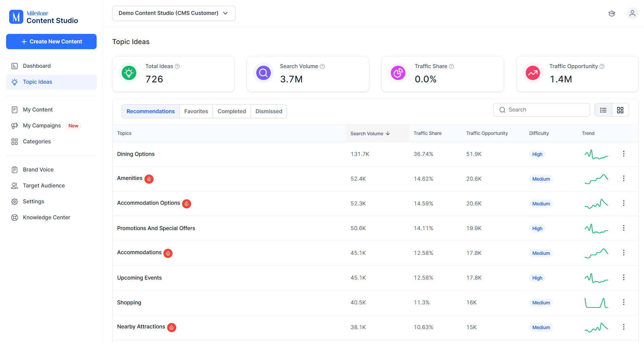The width and height of the screenshot is (644, 343).
Task: Switch to the Dismissed tab
Action: click(x=269, y=111)
